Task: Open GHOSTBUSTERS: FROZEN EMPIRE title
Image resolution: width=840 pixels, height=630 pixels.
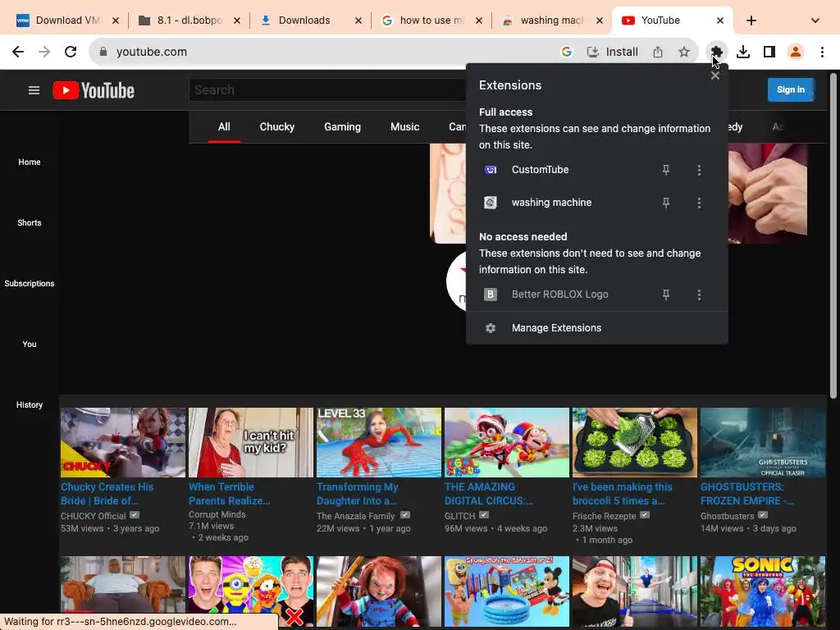Action: coord(747,494)
